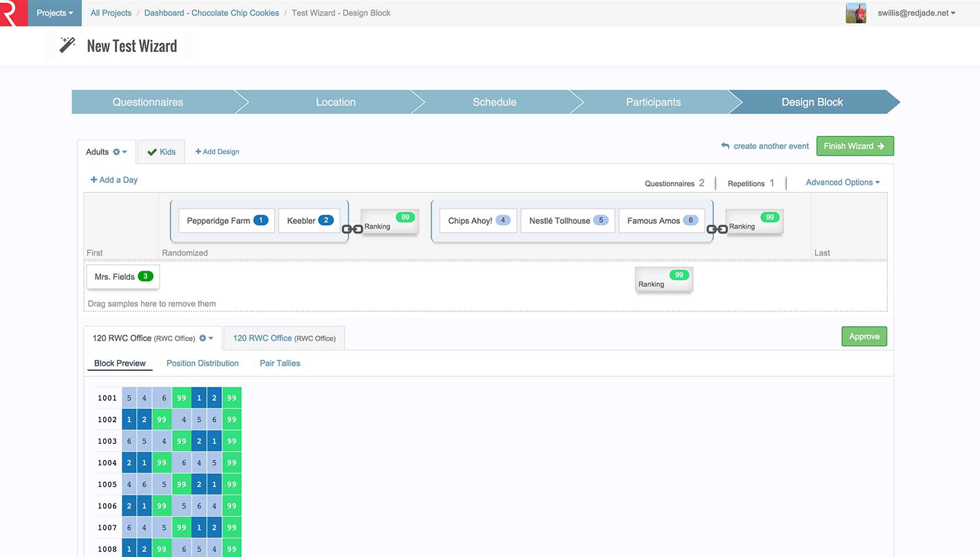Image resolution: width=980 pixels, height=557 pixels.
Task: Switch to the Kids design tab
Action: click(162, 152)
